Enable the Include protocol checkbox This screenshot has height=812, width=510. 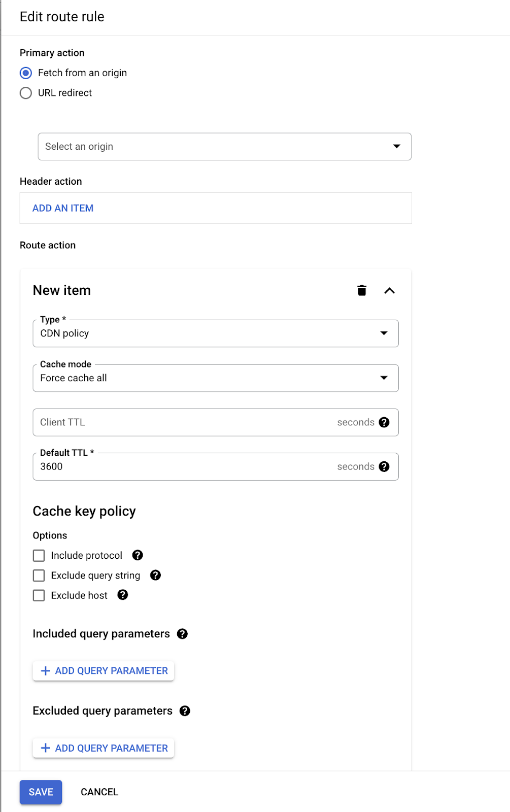pyautogui.click(x=39, y=556)
